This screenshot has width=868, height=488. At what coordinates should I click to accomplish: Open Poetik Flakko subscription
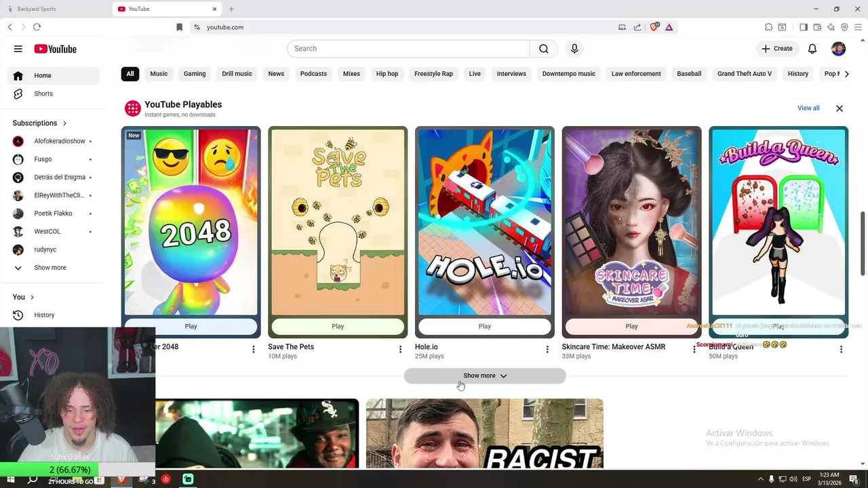[x=53, y=213]
